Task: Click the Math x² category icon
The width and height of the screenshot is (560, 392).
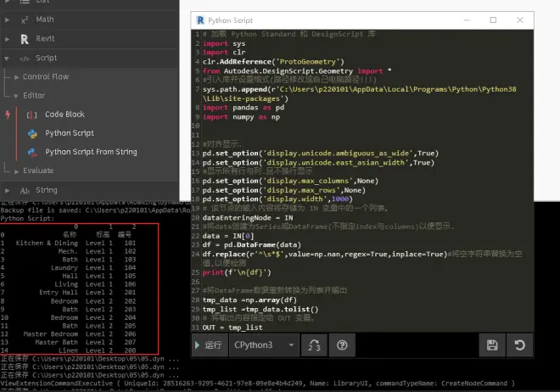Action: pos(25,20)
